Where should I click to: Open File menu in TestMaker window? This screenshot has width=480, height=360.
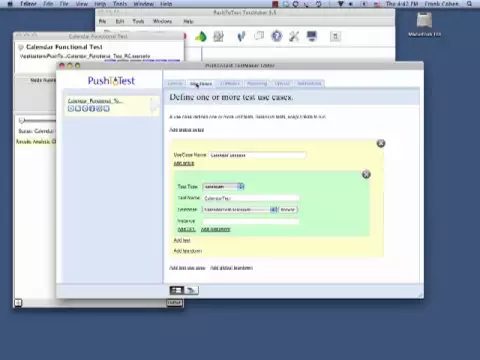102,21
